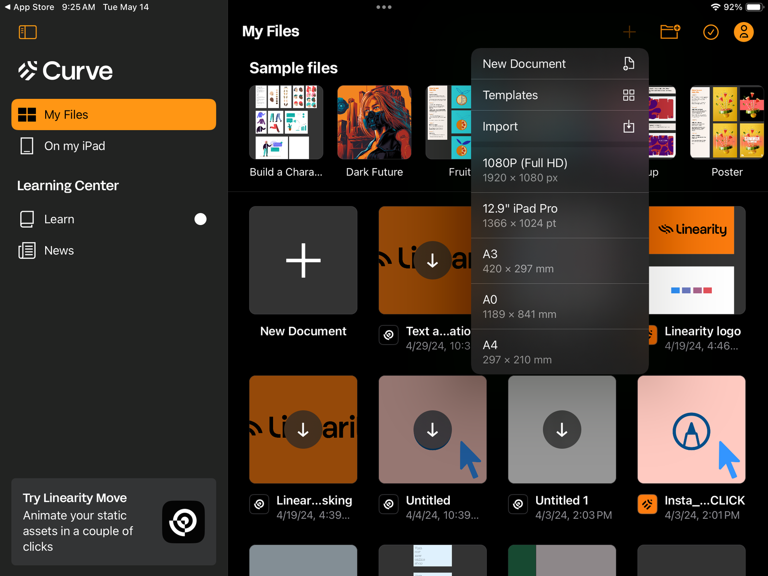
Task: Select the A0 document preset
Action: [560, 307]
